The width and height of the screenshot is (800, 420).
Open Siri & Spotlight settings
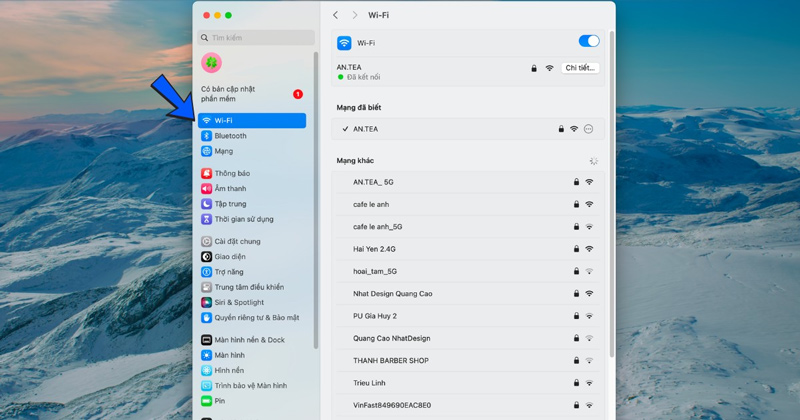pos(238,302)
